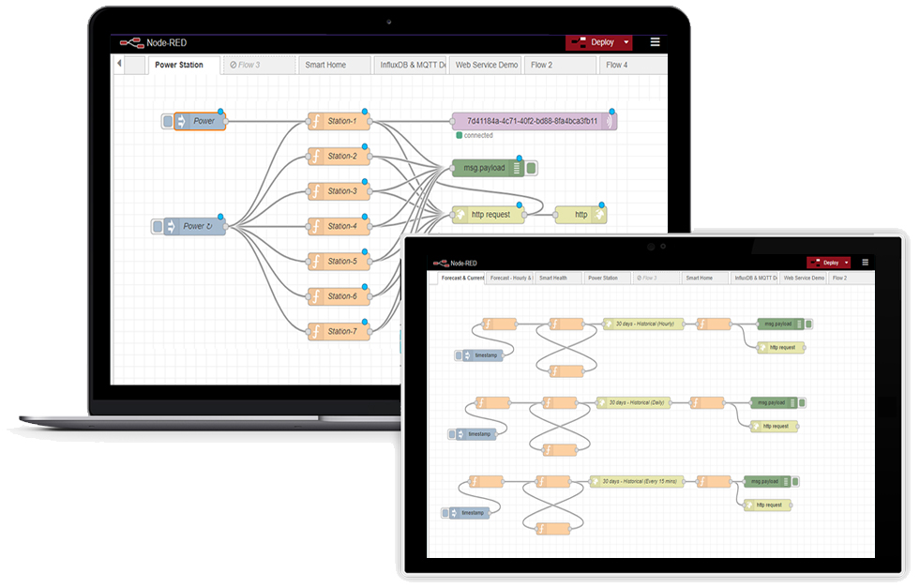Toggle debug output of msg.payload in 15 mins flow
The image size is (920, 588).
point(796,481)
